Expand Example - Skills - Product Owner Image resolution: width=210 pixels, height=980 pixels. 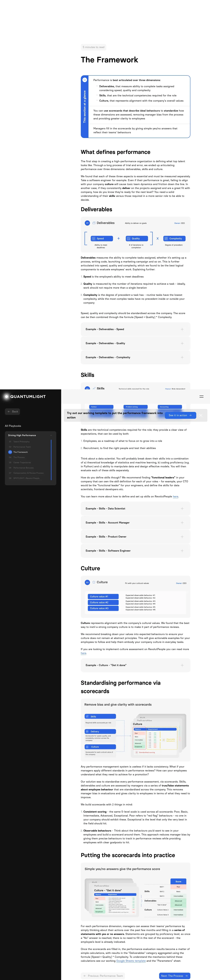point(135,537)
